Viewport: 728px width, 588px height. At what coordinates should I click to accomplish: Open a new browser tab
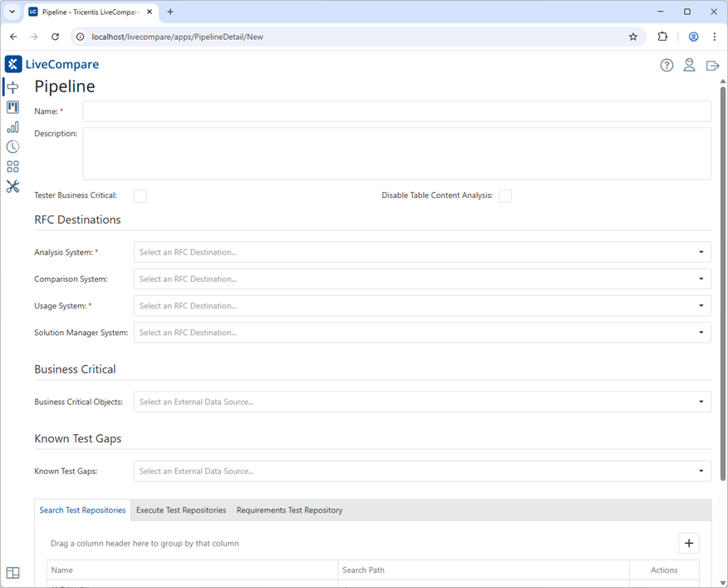[x=170, y=12]
